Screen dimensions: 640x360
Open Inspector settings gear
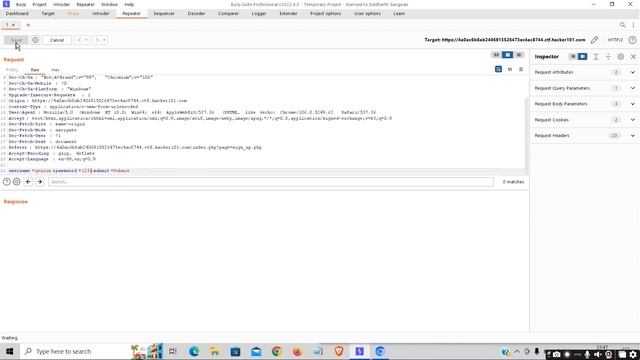click(x=620, y=57)
